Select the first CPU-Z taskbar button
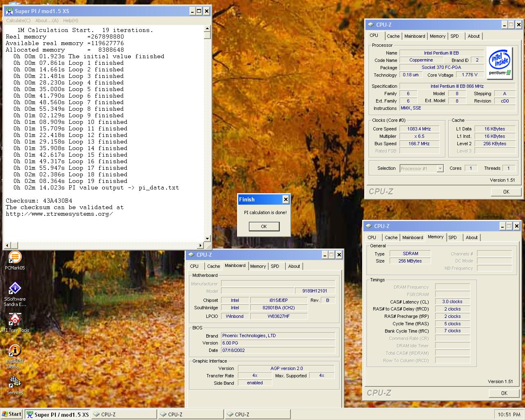Screen dimensions: 525x420 [124, 414]
